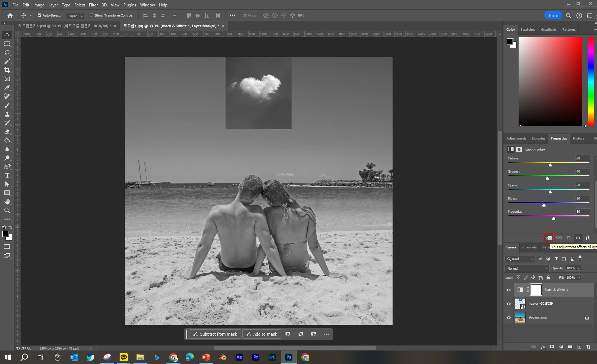
Task: Select the Crop tool
Action: click(7, 70)
